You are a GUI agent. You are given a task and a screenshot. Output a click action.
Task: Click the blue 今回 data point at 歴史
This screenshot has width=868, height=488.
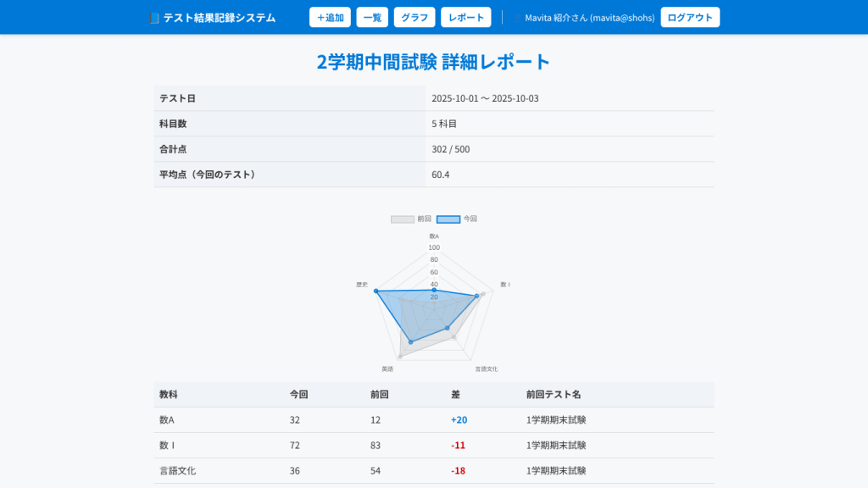pyautogui.click(x=376, y=291)
